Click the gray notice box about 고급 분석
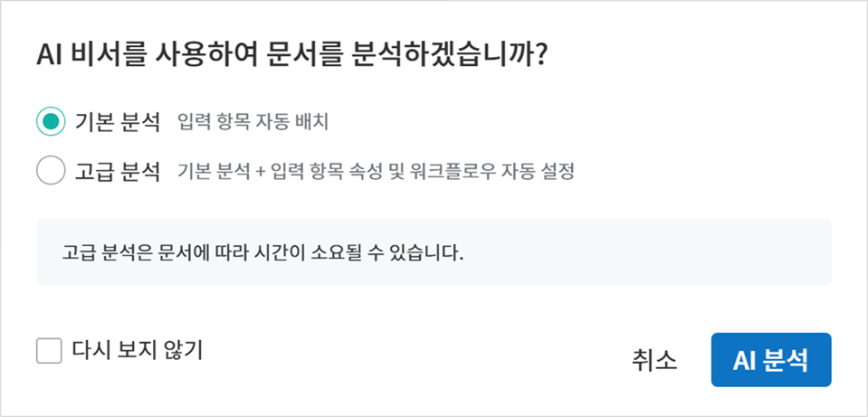 pos(434,252)
